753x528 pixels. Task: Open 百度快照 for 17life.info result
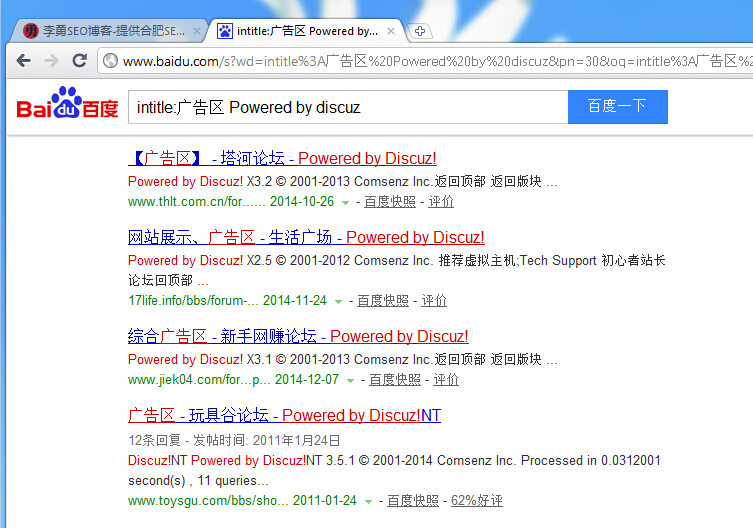(x=383, y=301)
